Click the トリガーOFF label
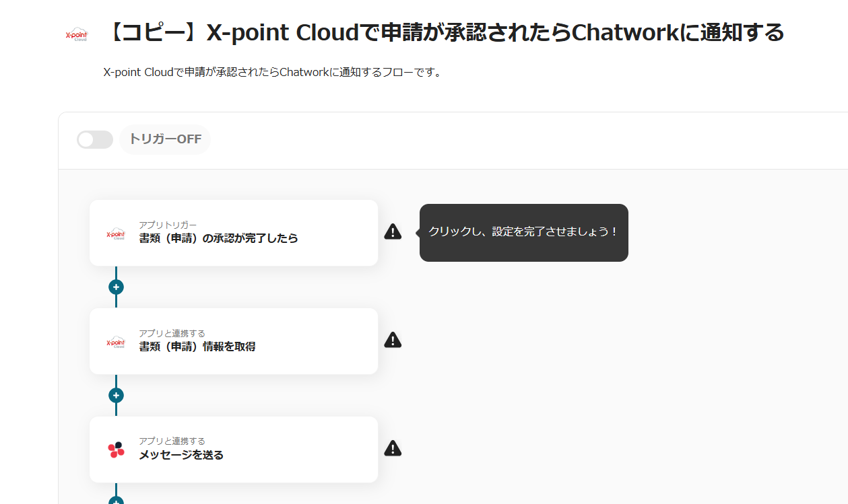The width and height of the screenshot is (848, 504). point(165,139)
